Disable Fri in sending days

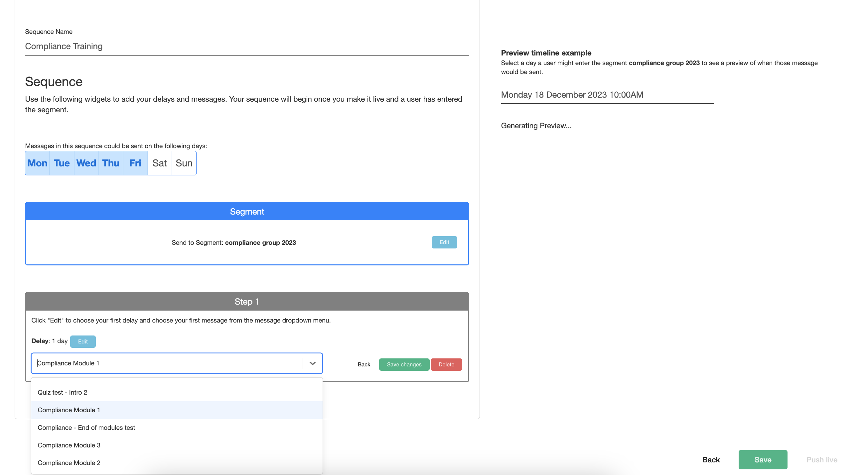coord(135,163)
